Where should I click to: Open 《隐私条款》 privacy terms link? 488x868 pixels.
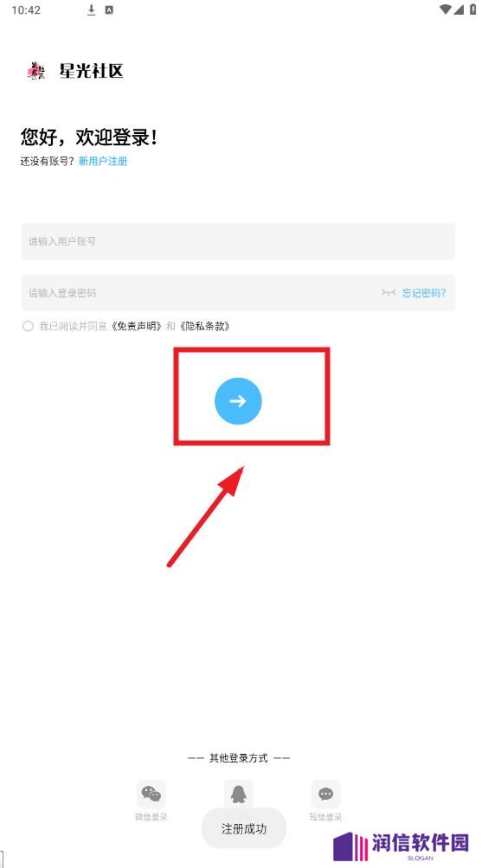click(x=204, y=326)
